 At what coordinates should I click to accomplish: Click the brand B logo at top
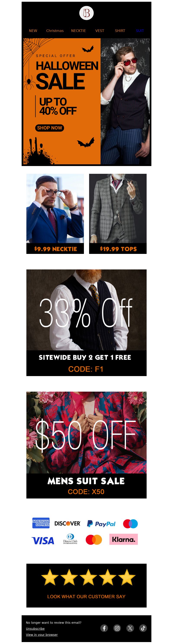86,13
